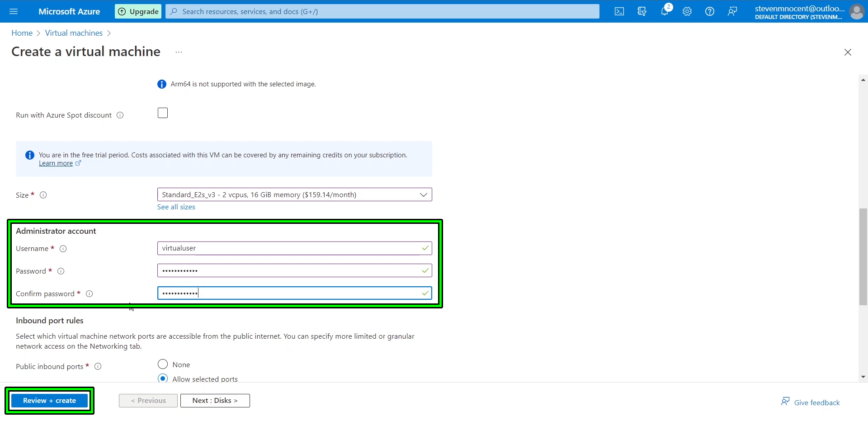Navigate to Home via the breadcrumb

[x=22, y=33]
